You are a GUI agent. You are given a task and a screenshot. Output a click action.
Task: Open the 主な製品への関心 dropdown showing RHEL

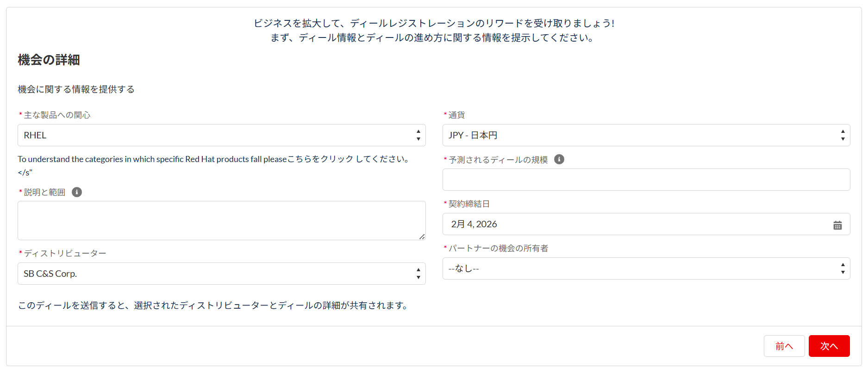(221, 135)
